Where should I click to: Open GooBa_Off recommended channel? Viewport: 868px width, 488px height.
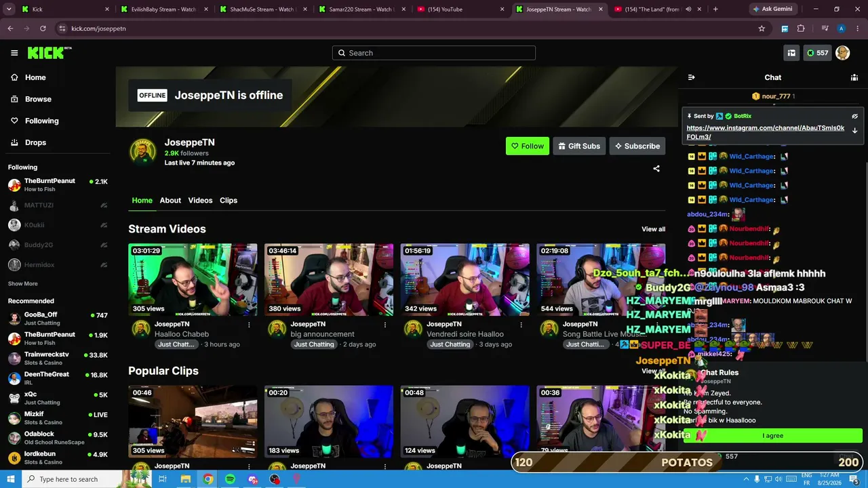tap(58, 319)
